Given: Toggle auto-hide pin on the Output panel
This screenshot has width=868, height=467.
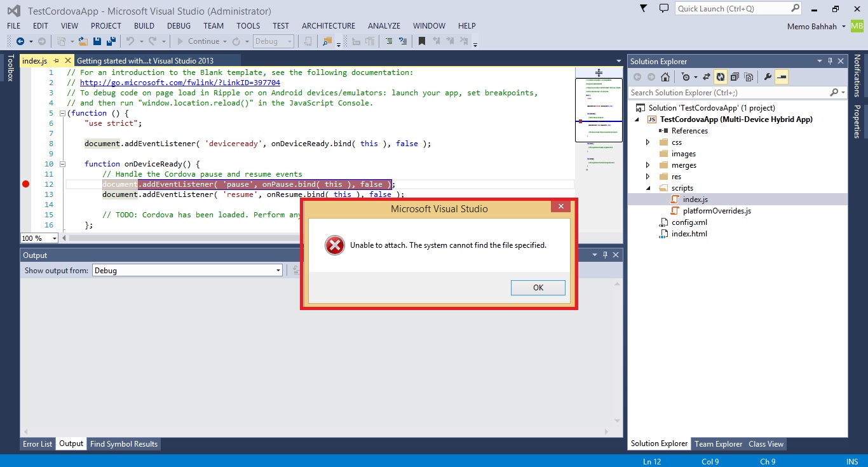Looking at the screenshot, I should [605, 255].
